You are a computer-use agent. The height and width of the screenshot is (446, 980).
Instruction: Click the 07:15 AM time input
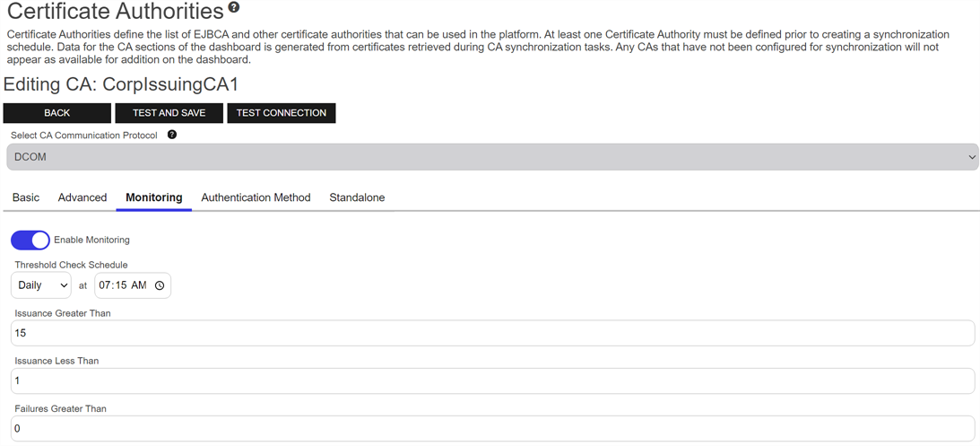[x=121, y=285]
